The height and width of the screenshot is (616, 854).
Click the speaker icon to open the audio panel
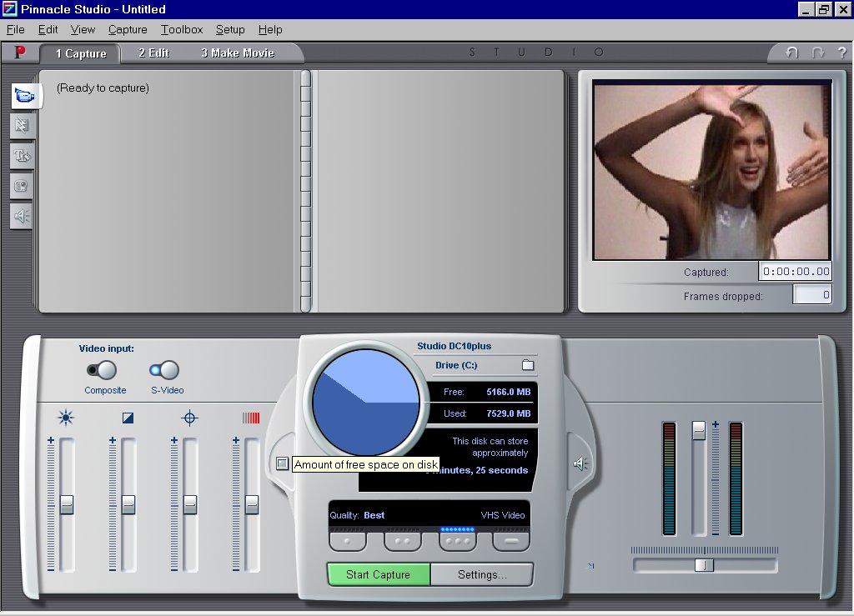coord(580,463)
